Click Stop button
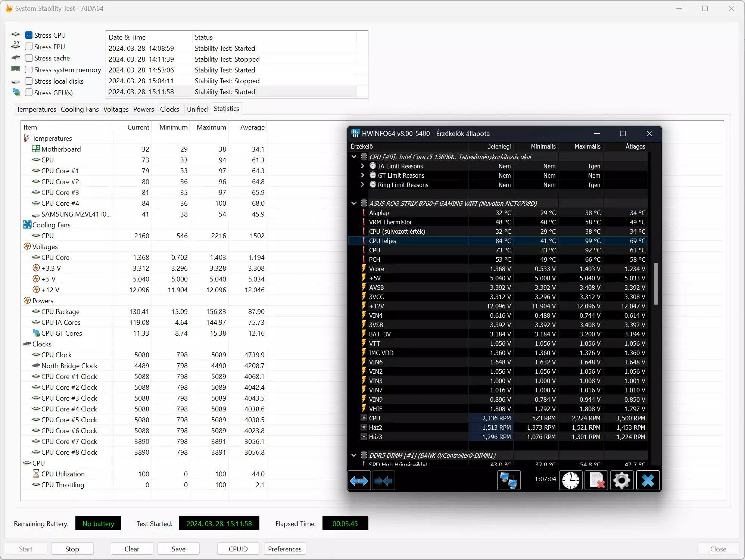The image size is (745, 560). [72, 549]
